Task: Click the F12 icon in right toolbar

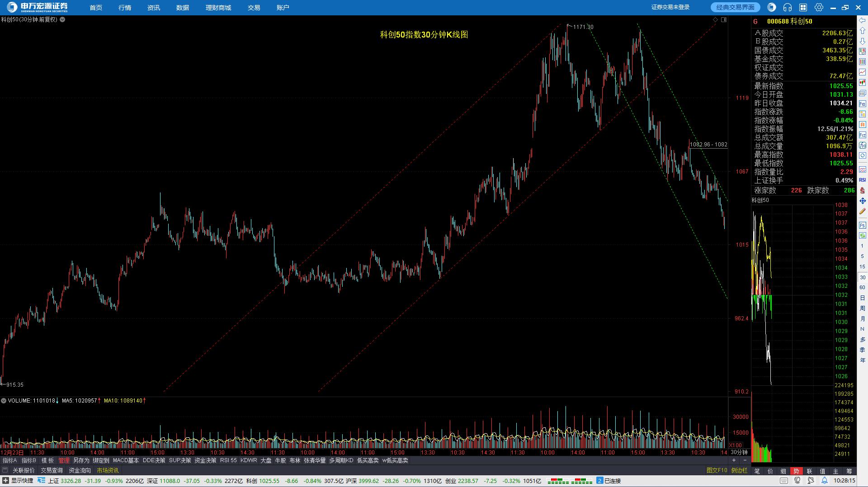Action: click(863, 135)
